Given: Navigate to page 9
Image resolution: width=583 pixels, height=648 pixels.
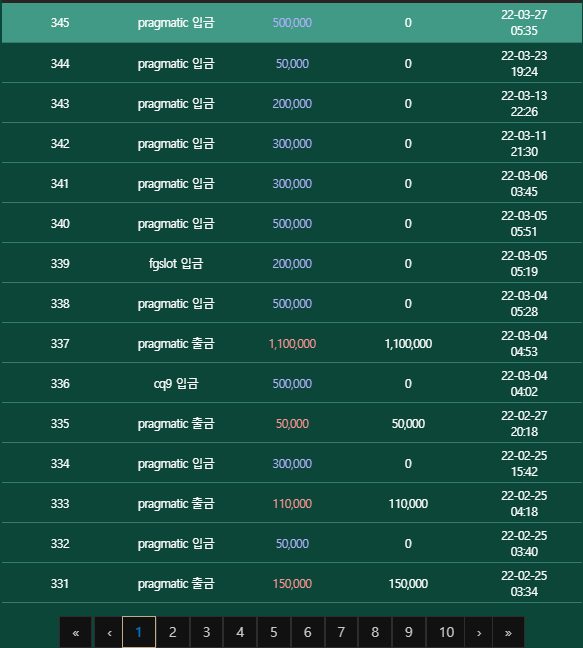Looking at the screenshot, I should pos(409,632).
